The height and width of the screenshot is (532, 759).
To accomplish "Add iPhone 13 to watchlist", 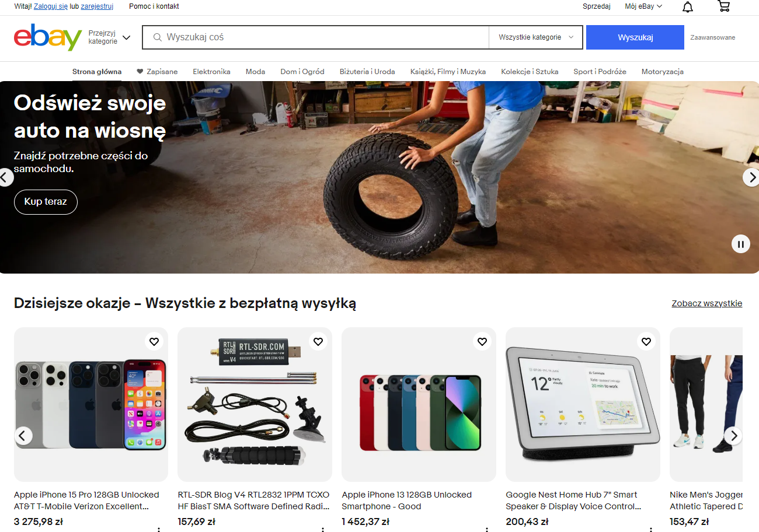I will tap(482, 342).
